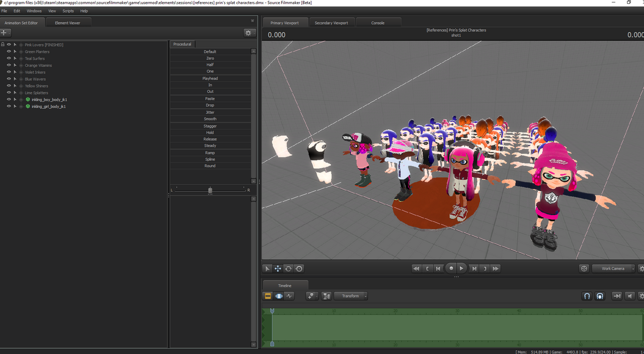The height and width of the screenshot is (354, 644).
Task: Click the timeline playhead marker at start
Action: click(x=272, y=311)
